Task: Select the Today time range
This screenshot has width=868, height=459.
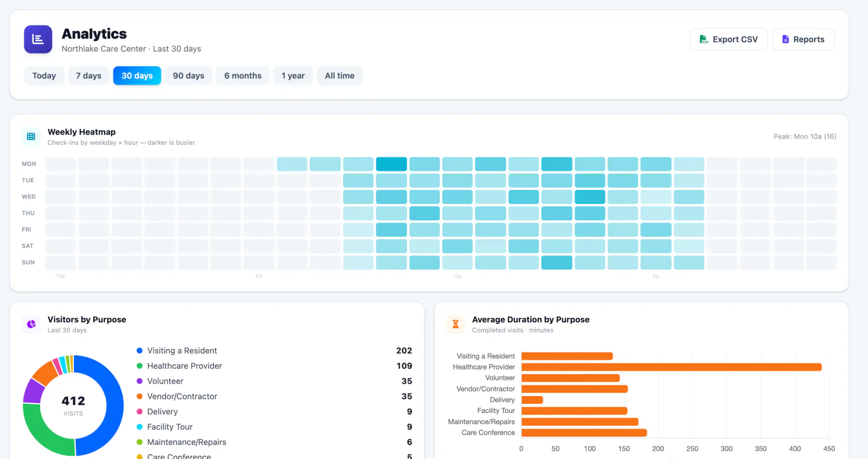Action: [44, 76]
